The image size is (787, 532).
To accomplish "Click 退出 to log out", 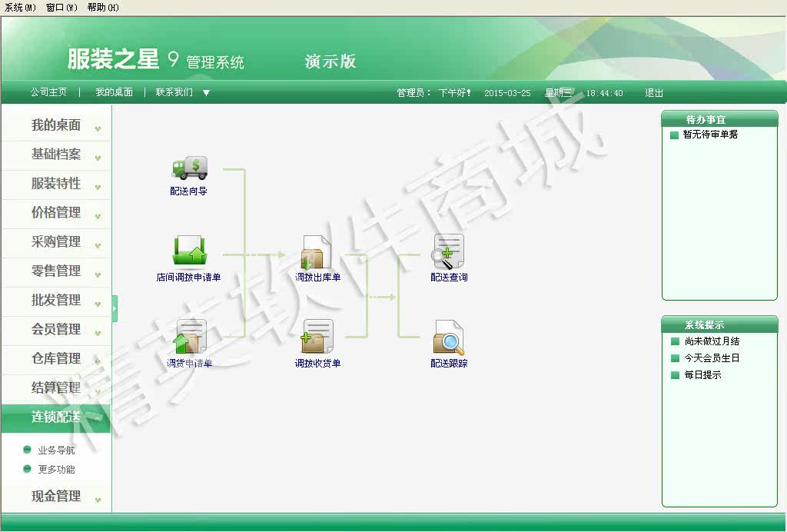I will pos(654,93).
